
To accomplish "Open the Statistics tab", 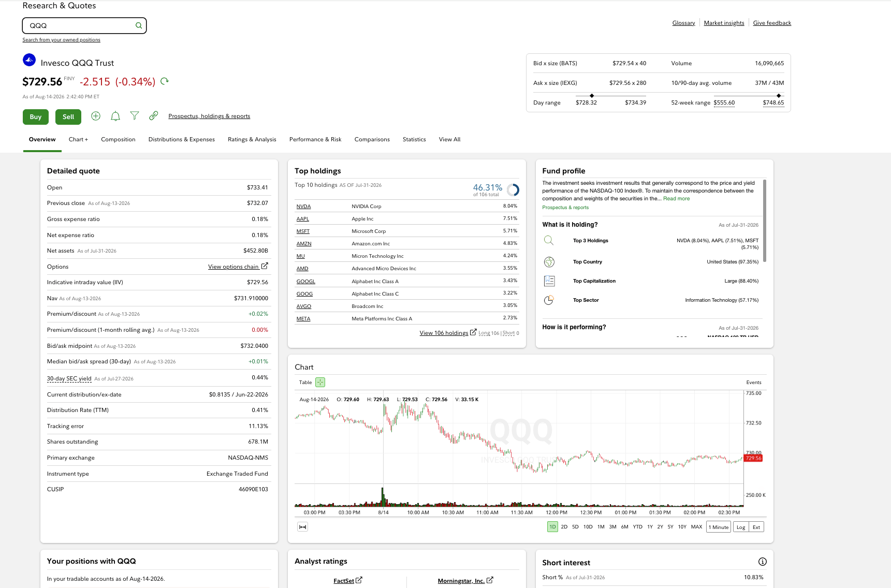I will click(x=414, y=139).
